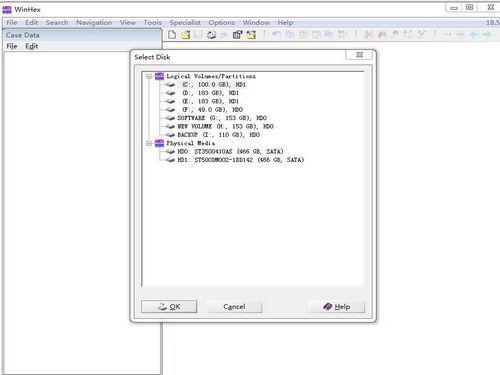Select the (D:, 183 GB), HD1 volume
This screenshot has width=500, height=375.
tap(210, 93)
